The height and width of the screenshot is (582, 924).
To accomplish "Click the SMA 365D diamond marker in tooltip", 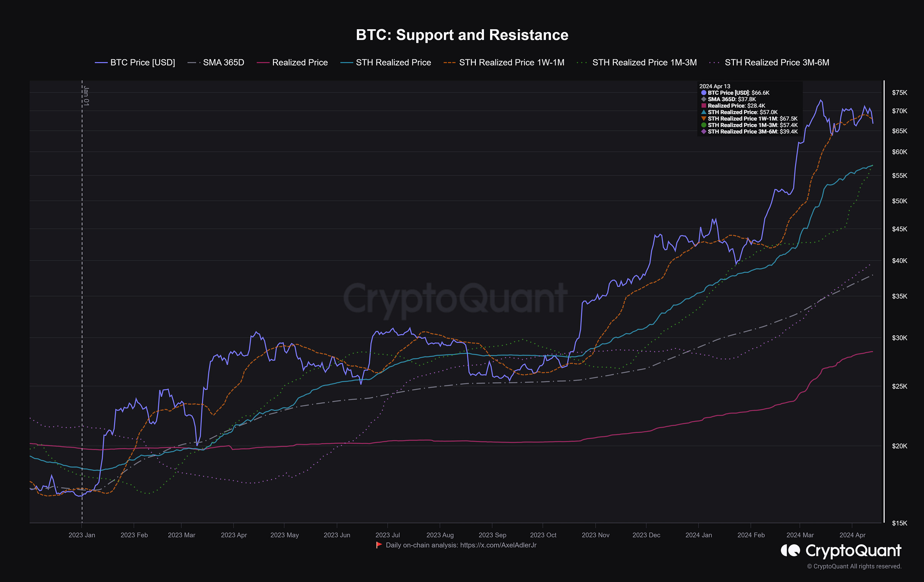I will [703, 99].
